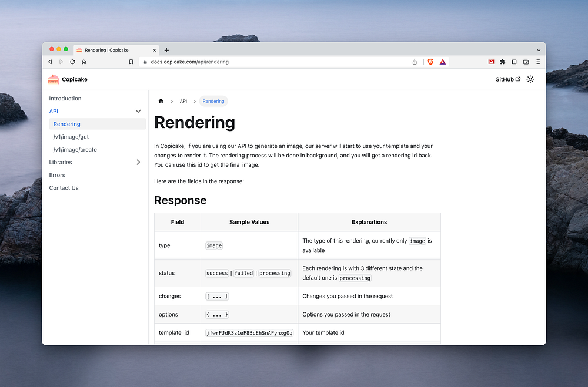Open the Introduction sidebar page
Screen dimensions: 588x387
[65, 99]
